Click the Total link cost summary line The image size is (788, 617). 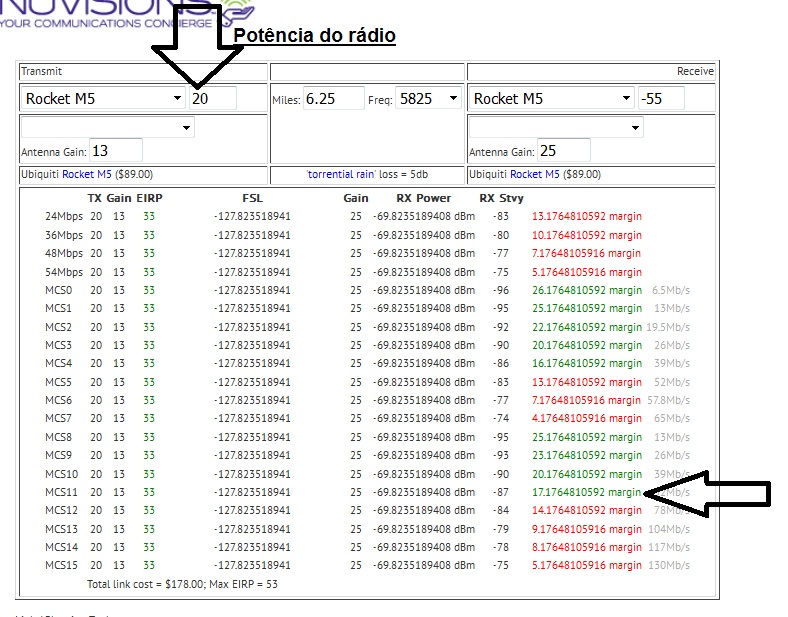tap(182, 584)
